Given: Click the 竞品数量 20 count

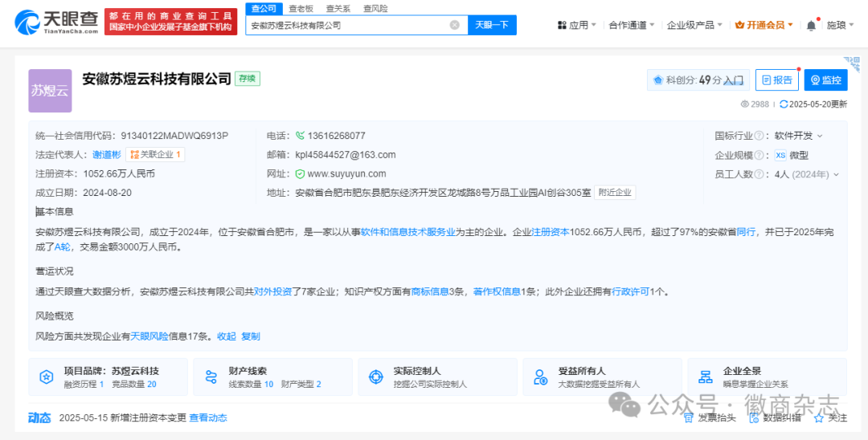Looking at the screenshot, I should coord(134,384).
